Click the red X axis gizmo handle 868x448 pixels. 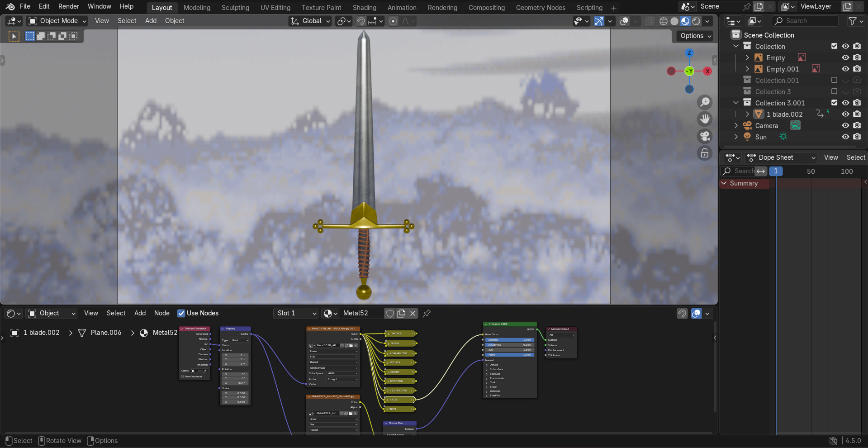tap(707, 71)
